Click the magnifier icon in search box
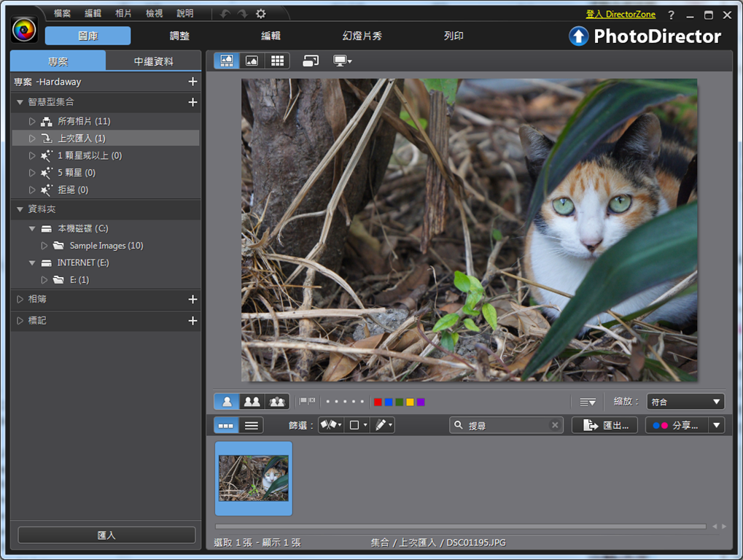Viewport: 743px width, 560px height. [x=458, y=425]
